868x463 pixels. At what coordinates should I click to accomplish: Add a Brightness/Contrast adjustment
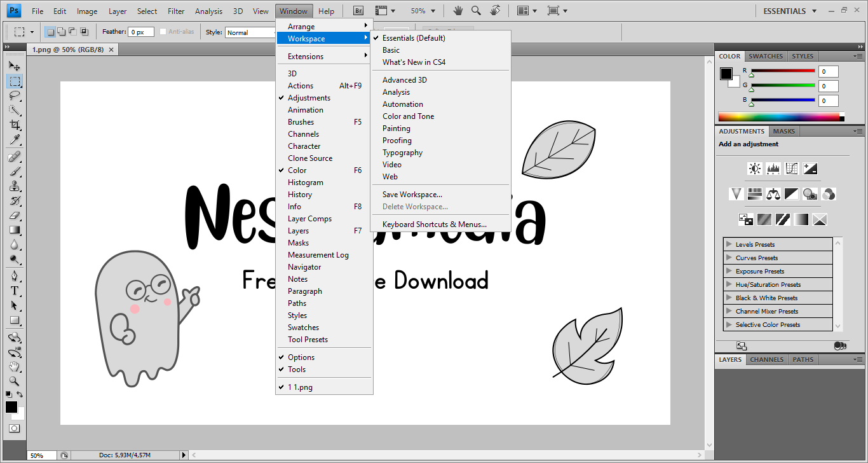click(x=754, y=169)
